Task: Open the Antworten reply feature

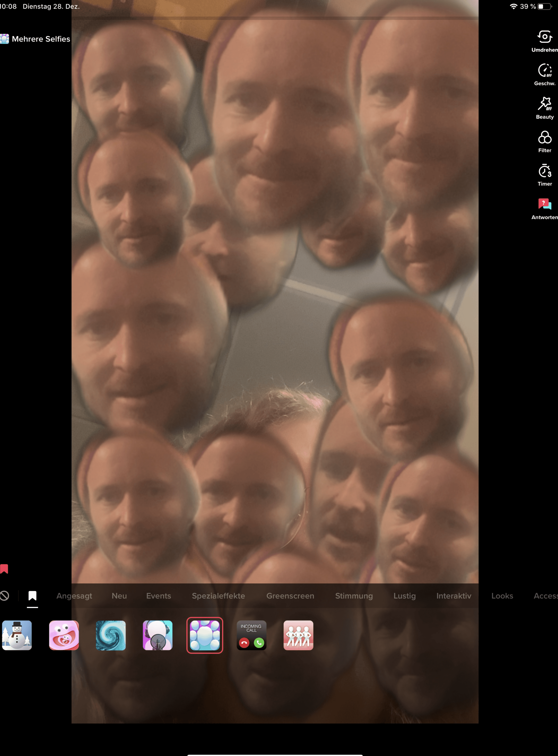Action: (544, 204)
